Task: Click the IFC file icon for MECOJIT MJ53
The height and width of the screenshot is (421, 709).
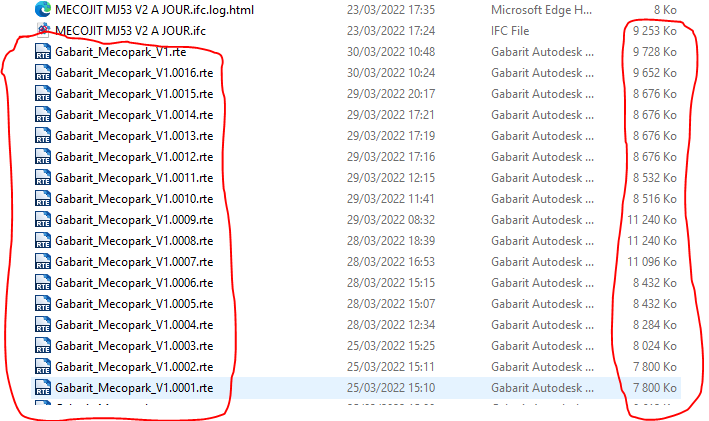Action: 43,29
